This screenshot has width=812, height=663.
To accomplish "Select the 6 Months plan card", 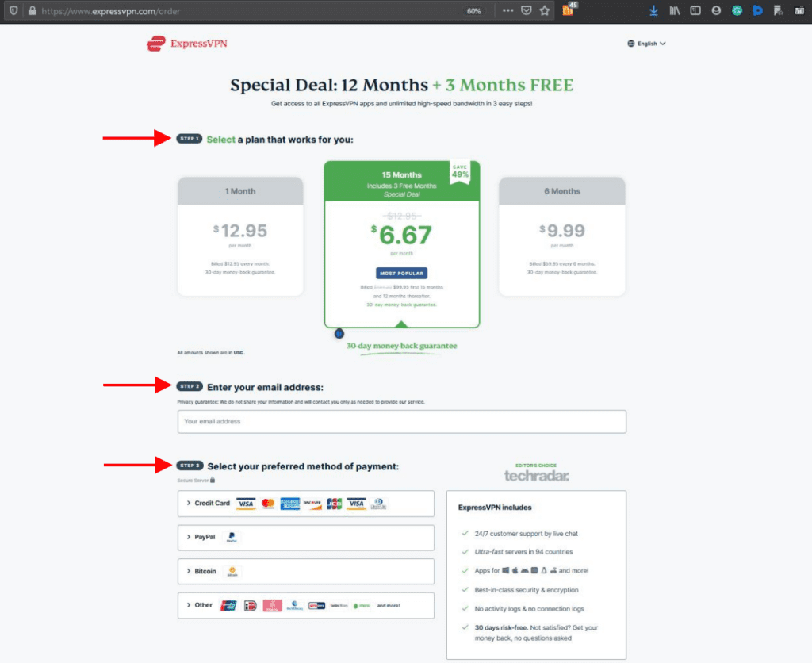I will [562, 236].
